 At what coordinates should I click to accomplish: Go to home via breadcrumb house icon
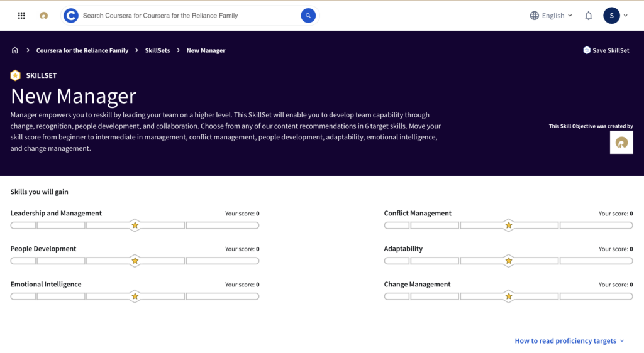[15, 50]
